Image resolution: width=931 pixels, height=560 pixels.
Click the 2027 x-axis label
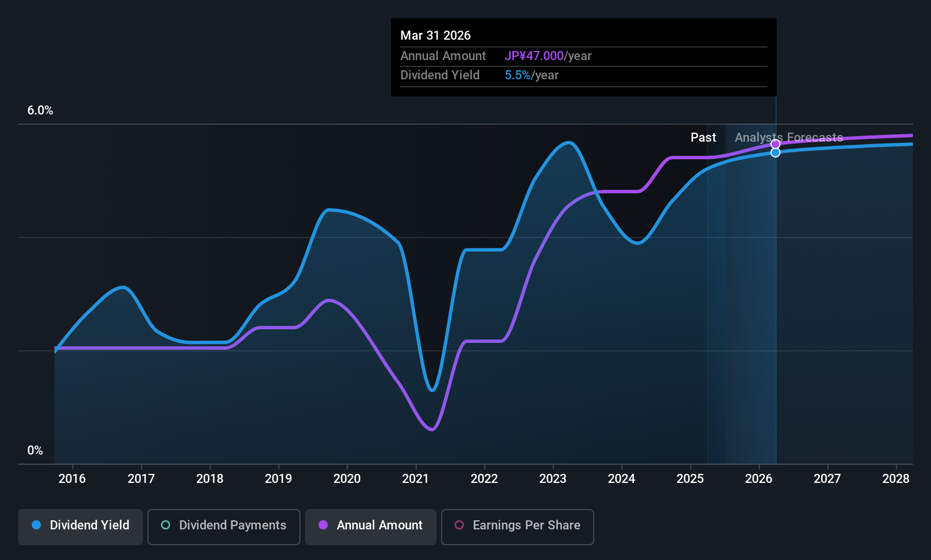tap(827, 479)
